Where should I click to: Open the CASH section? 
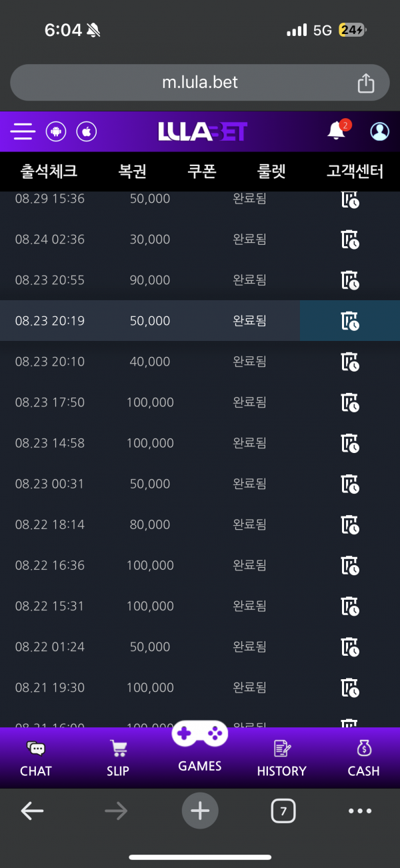[363, 759]
